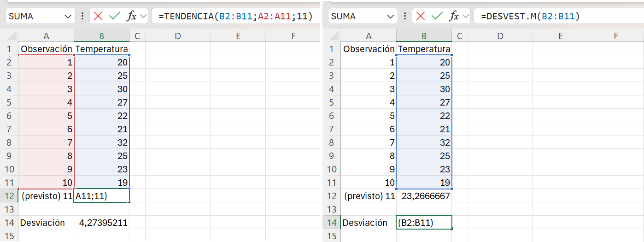Viewport: 644px width, 242px height.
Task: Click the select-all corner in right spreadsheet
Action: tap(332, 36)
